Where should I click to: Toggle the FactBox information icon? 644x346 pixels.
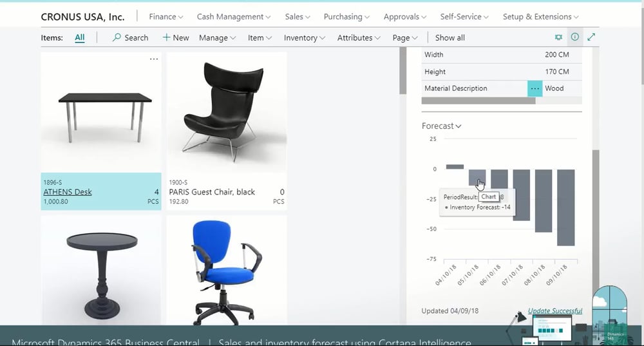[x=574, y=37]
